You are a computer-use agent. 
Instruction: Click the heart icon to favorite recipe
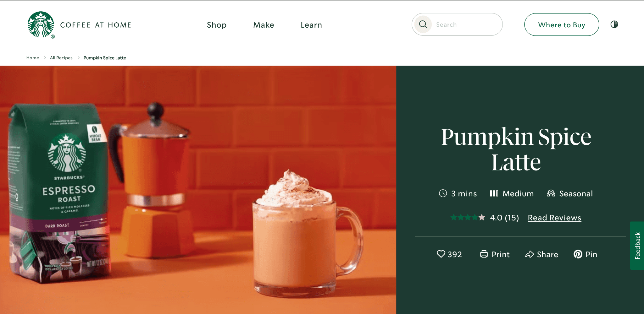(441, 254)
